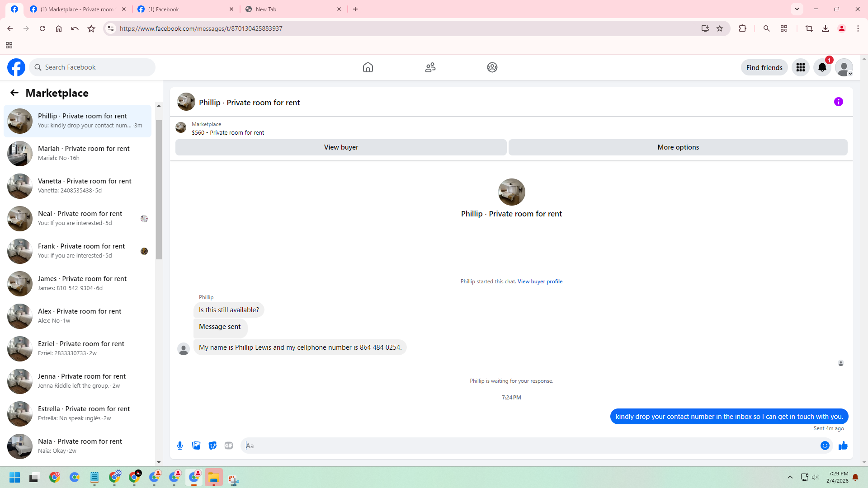Attach a photo using the image icon
This screenshot has height=488, width=868.
point(196,446)
